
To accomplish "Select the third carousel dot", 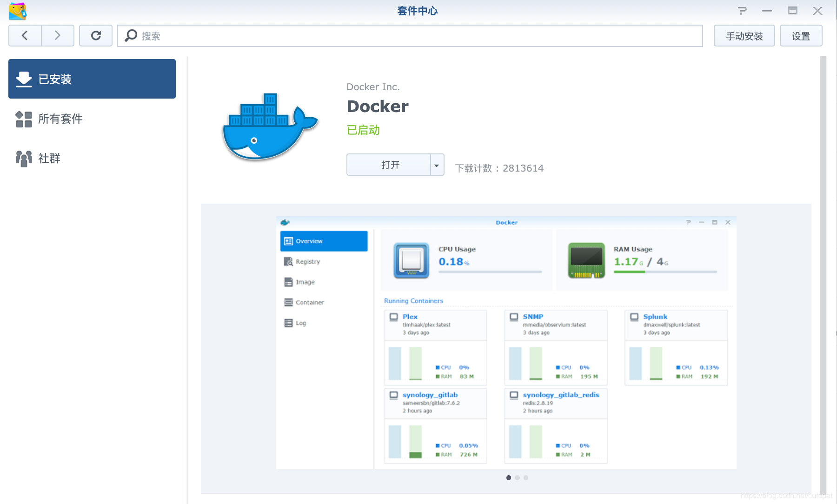I will click(x=526, y=477).
